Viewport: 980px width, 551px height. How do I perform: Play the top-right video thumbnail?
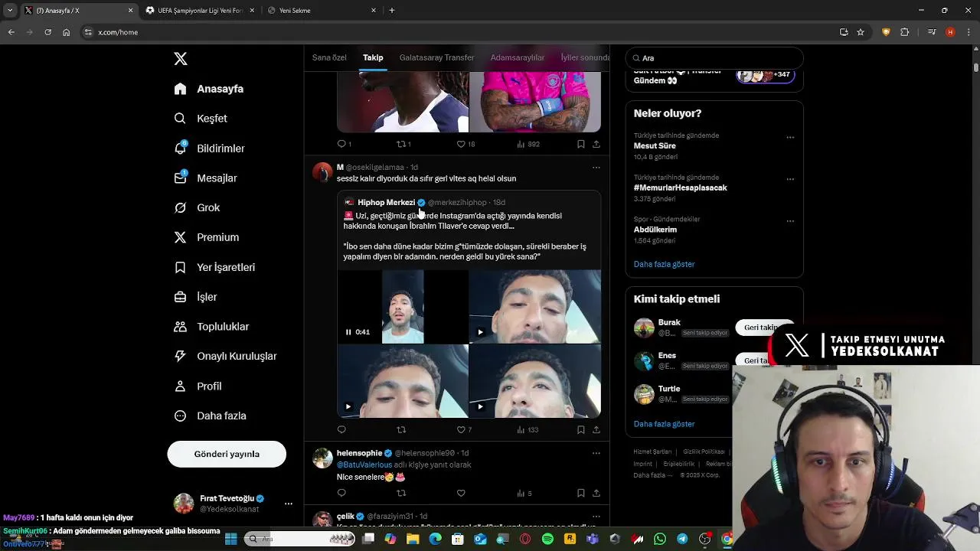[480, 332]
